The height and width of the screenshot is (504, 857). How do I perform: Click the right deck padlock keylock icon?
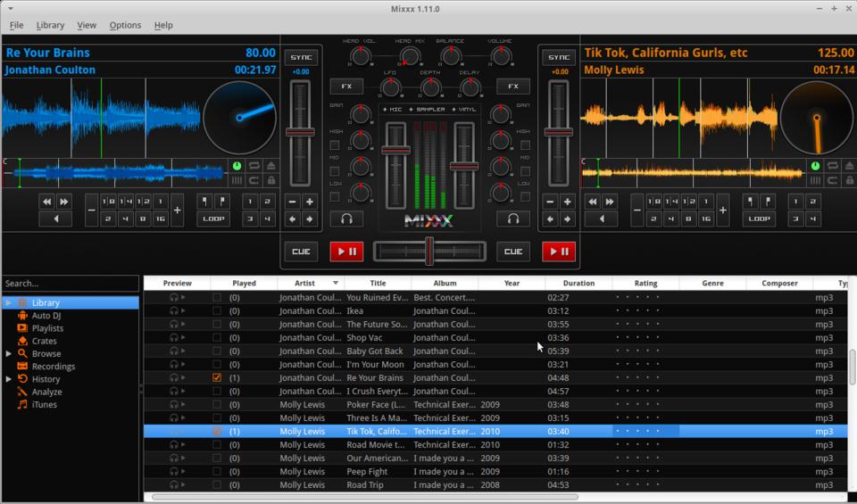point(848,180)
